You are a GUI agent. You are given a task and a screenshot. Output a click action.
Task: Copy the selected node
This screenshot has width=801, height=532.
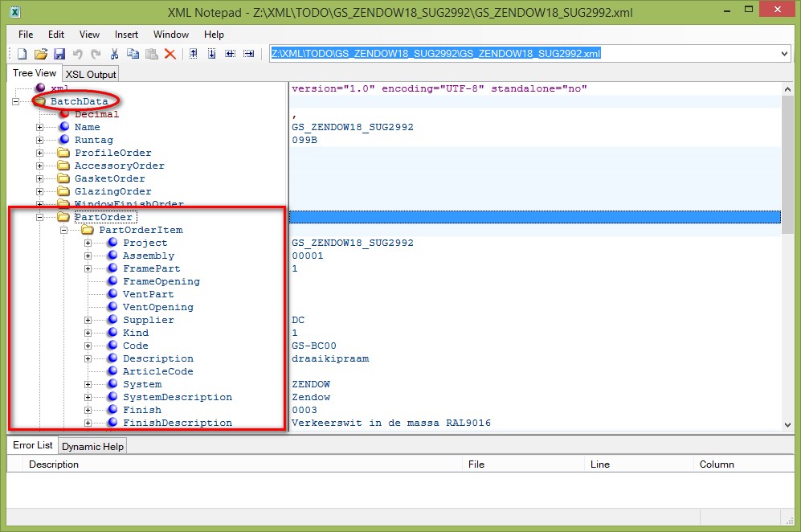pos(133,54)
